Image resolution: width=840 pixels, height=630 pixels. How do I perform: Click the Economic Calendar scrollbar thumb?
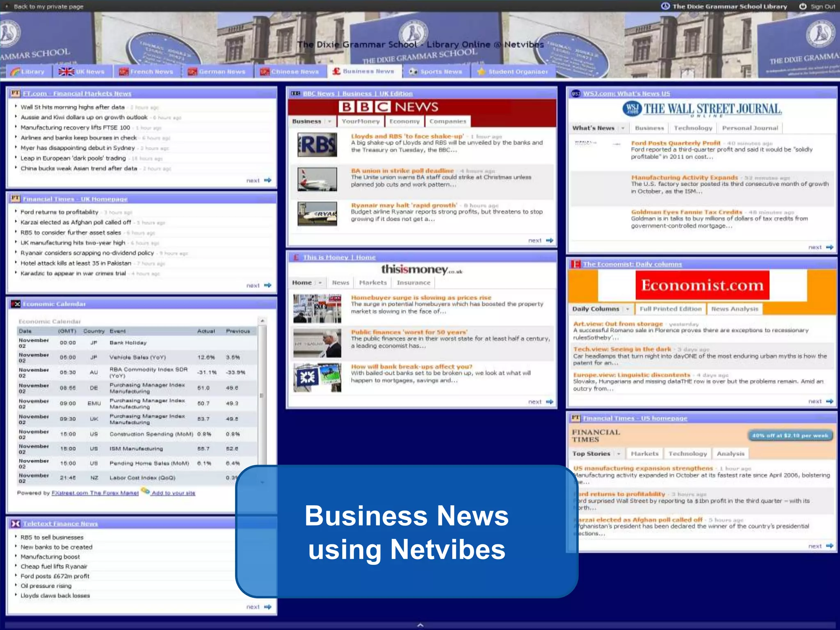pos(262,395)
